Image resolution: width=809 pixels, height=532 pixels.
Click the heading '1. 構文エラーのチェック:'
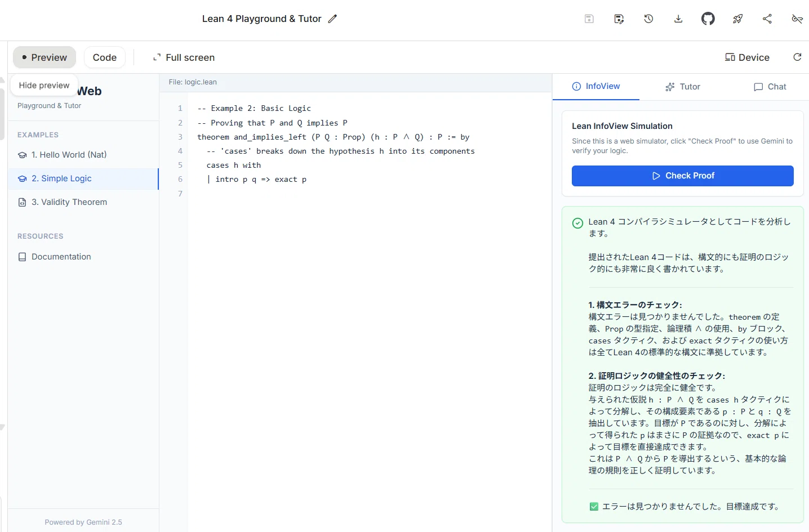point(635,305)
